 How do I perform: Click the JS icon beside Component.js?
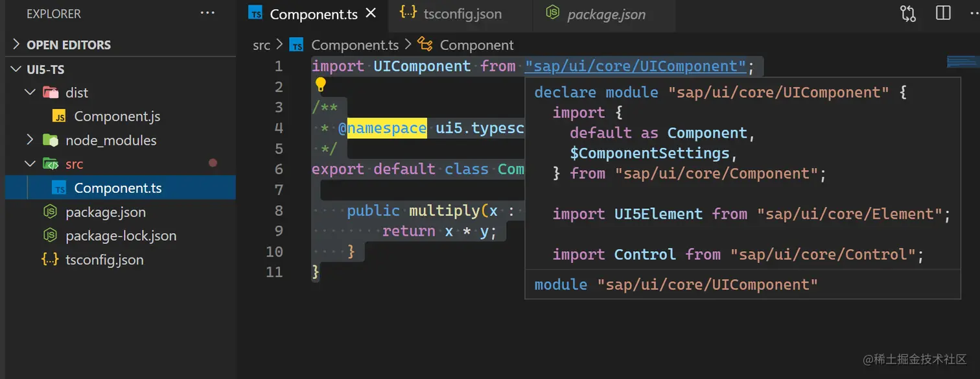(x=59, y=117)
